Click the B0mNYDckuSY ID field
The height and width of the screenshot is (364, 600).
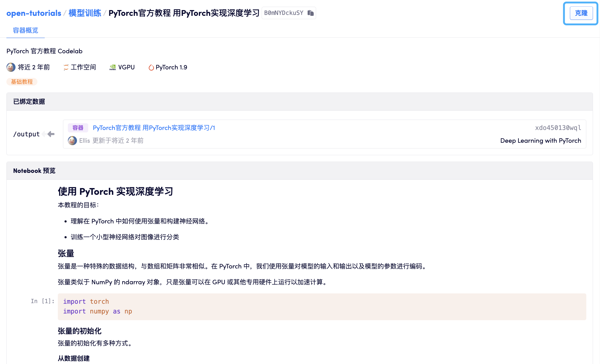[x=284, y=13]
